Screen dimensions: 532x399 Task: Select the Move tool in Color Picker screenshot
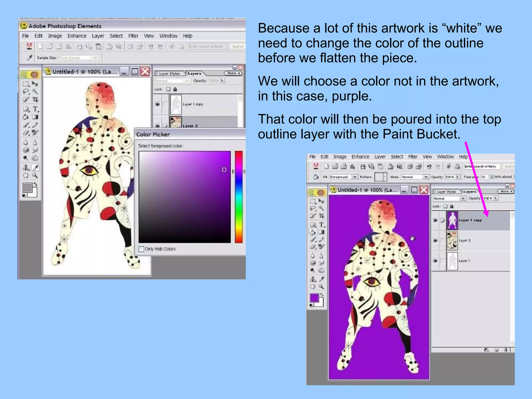(x=35, y=84)
